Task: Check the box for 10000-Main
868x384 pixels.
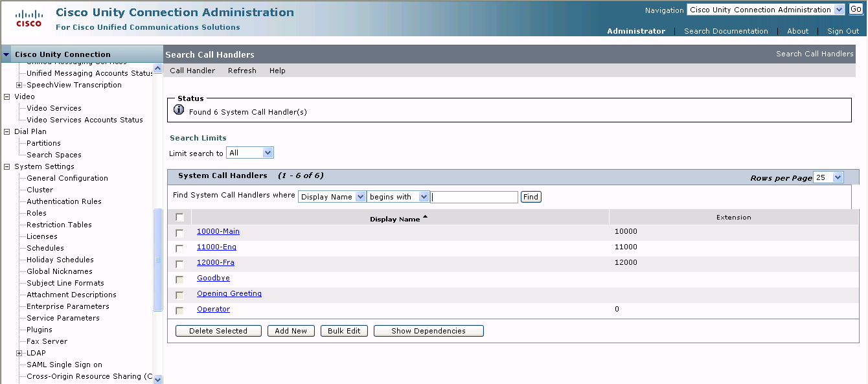Action: [x=179, y=232]
